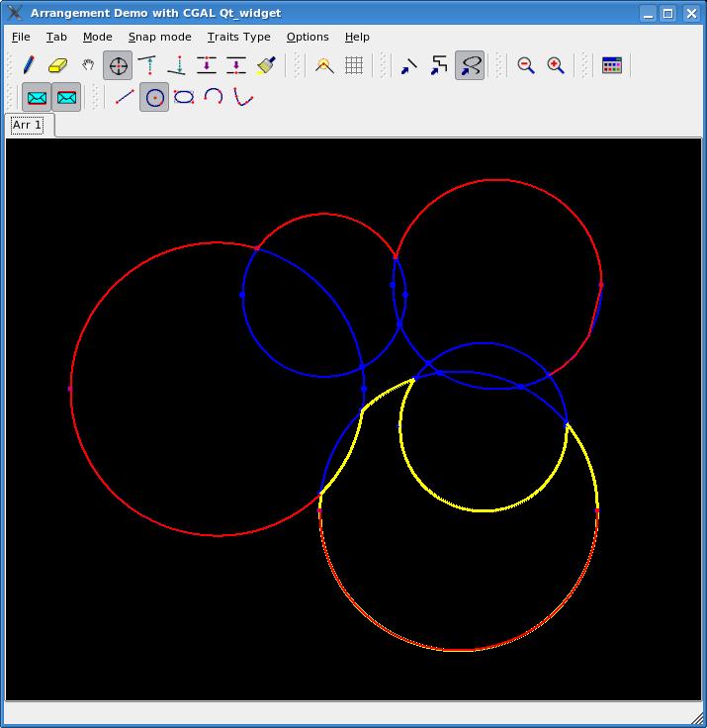The width and height of the screenshot is (707, 728).
Task: Click inside the yellow circle on canvas
Action: tap(483, 435)
